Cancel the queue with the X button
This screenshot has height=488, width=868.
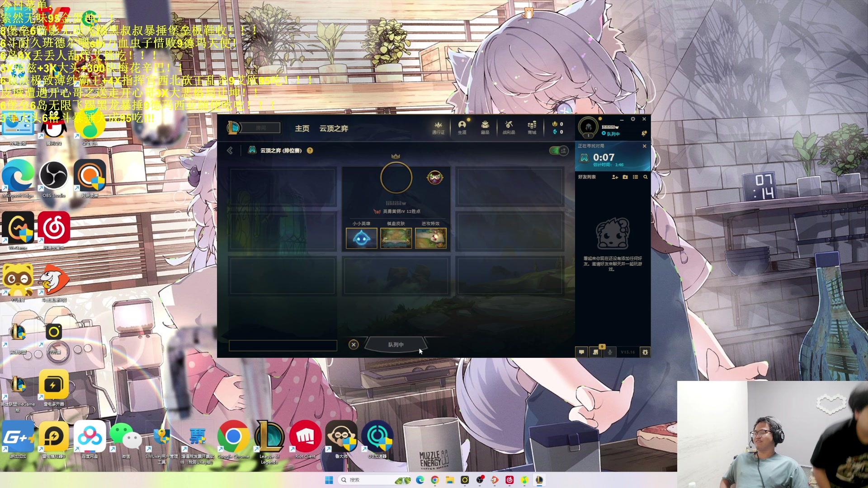pyautogui.click(x=354, y=345)
